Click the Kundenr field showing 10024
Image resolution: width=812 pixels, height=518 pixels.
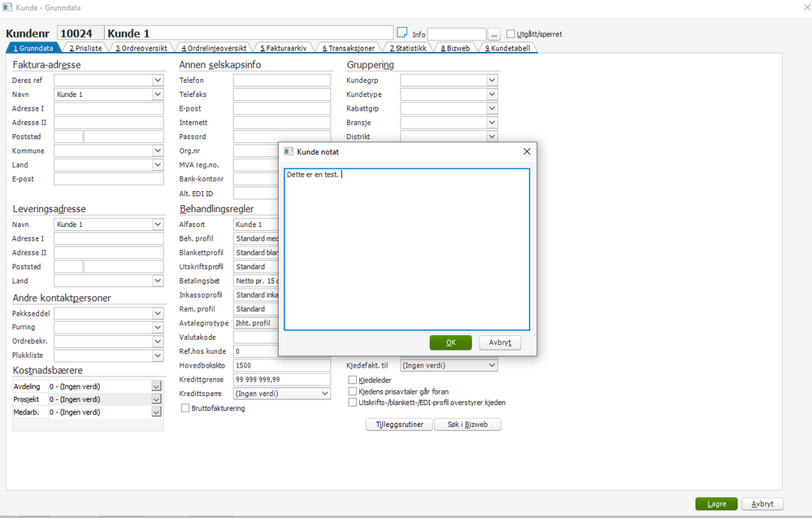80,33
